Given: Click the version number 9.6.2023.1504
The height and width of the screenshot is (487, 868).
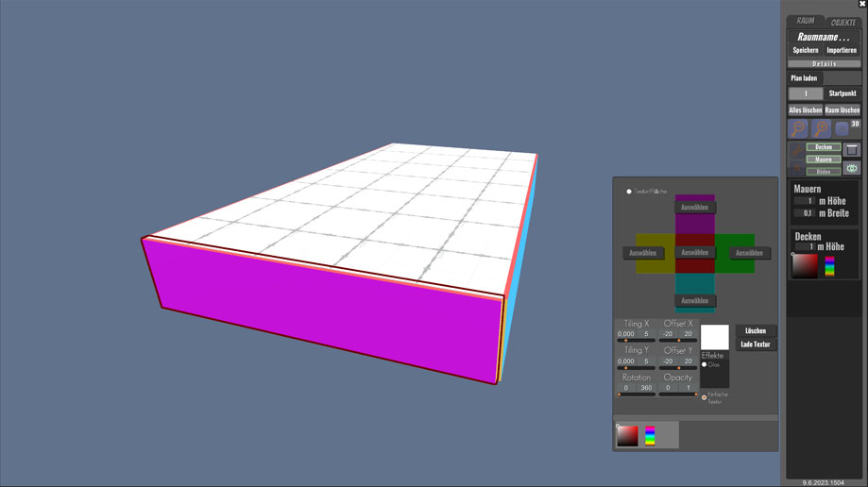Looking at the screenshot, I should pyautogui.click(x=824, y=482).
